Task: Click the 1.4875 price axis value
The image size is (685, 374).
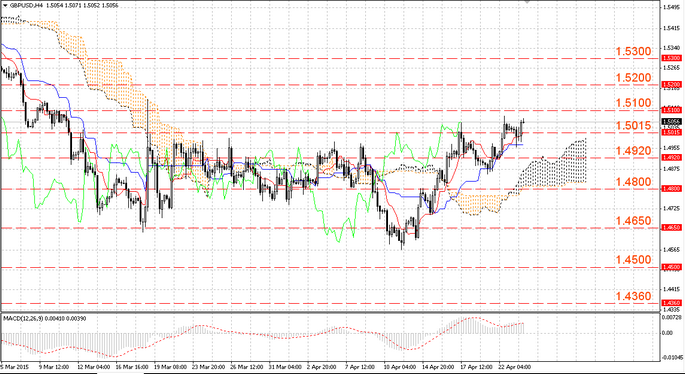Action: 671,169
